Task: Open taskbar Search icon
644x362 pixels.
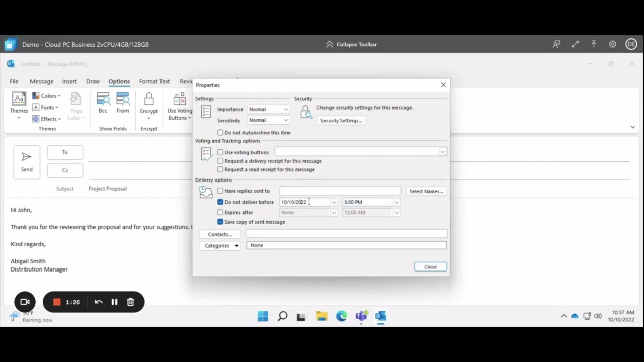Action: tap(283, 316)
